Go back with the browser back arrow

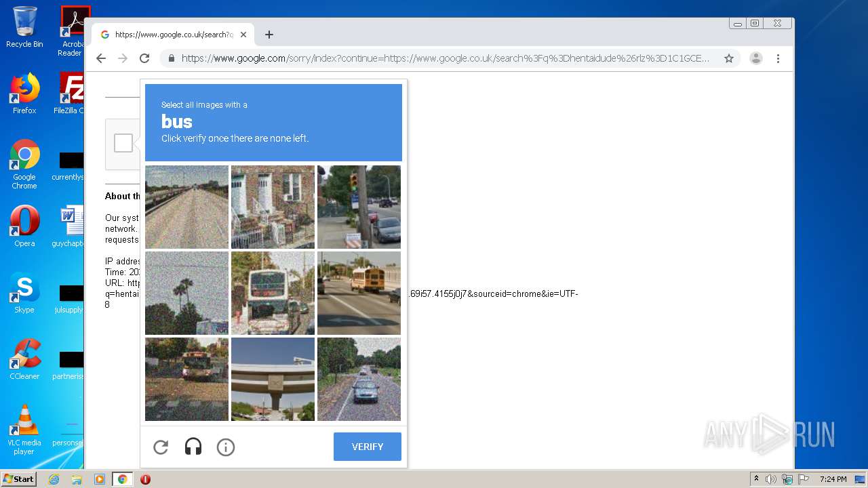pos(101,58)
